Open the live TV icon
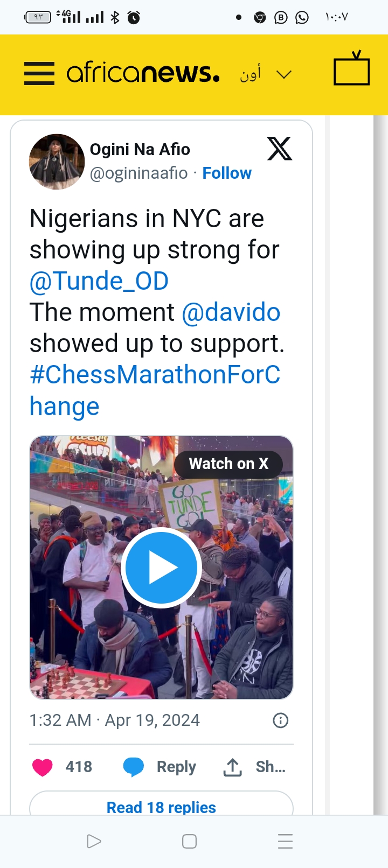Image resolution: width=388 pixels, height=868 pixels. [x=351, y=69]
